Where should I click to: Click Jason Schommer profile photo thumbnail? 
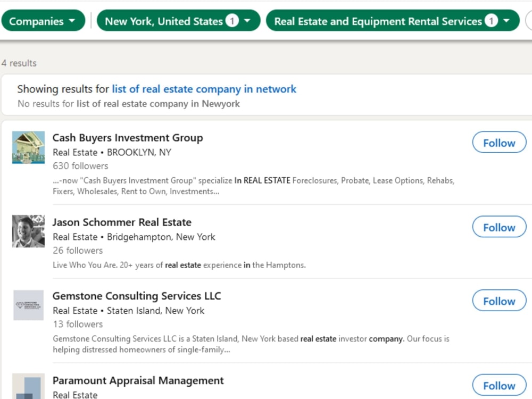29,231
